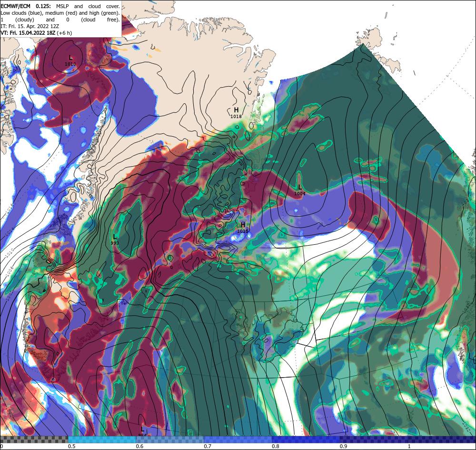Click the light blue 0.5 to 0.6 colorbar segment

102,440
